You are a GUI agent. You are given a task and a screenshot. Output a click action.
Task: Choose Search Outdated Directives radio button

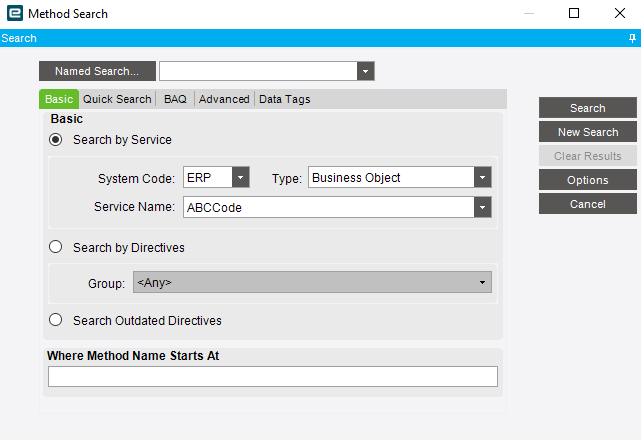coord(56,321)
